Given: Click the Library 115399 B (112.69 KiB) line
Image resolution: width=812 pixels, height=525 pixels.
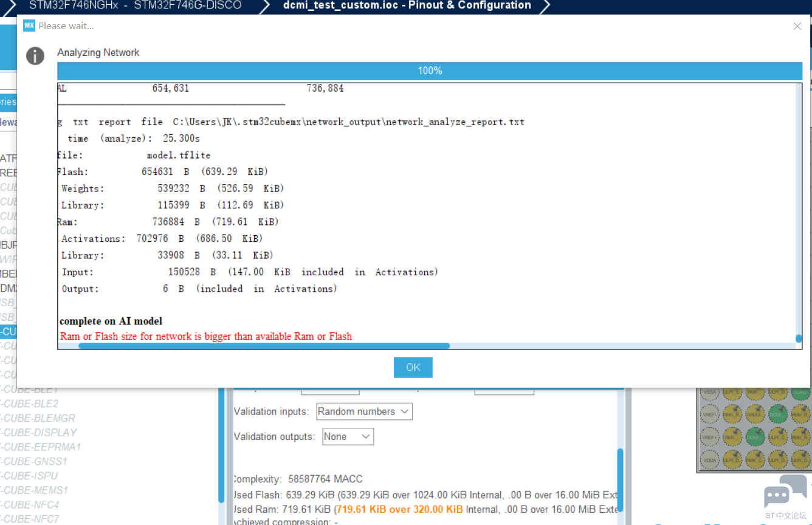Looking at the screenshot, I should [x=173, y=205].
